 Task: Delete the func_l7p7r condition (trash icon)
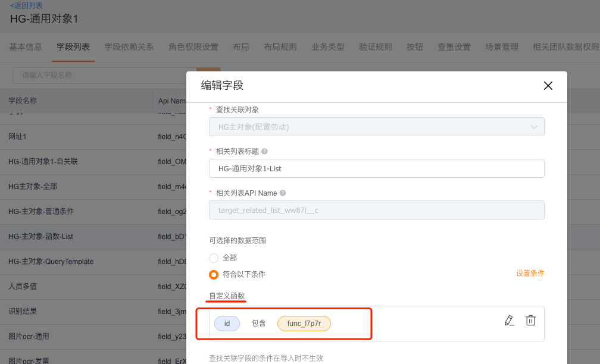click(530, 321)
